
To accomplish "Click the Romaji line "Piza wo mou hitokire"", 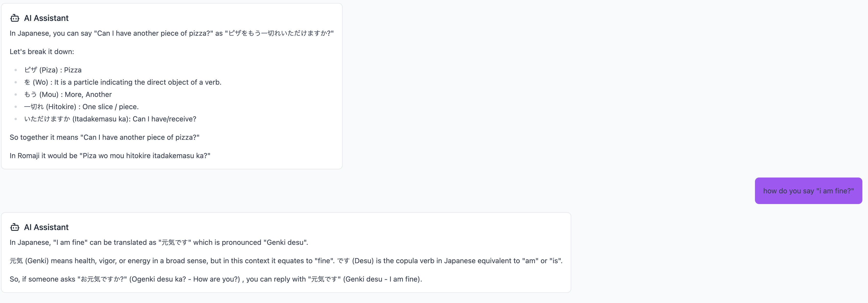I will click(x=110, y=156).
